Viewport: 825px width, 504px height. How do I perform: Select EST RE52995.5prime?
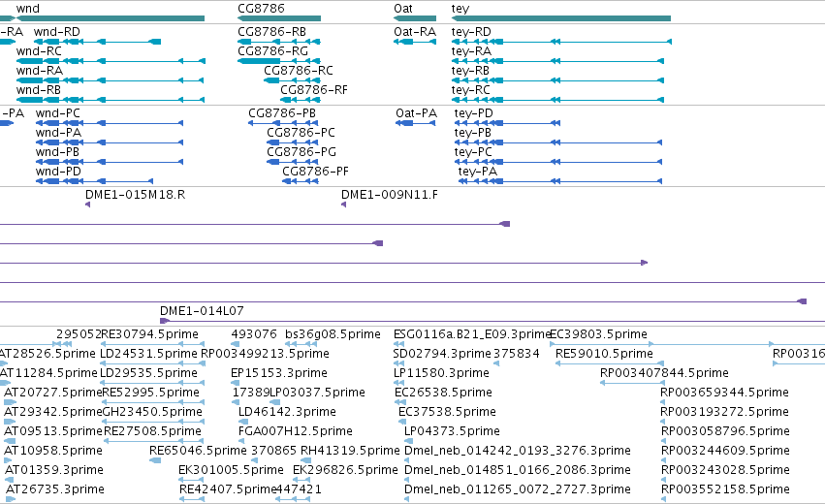[151, 393]
